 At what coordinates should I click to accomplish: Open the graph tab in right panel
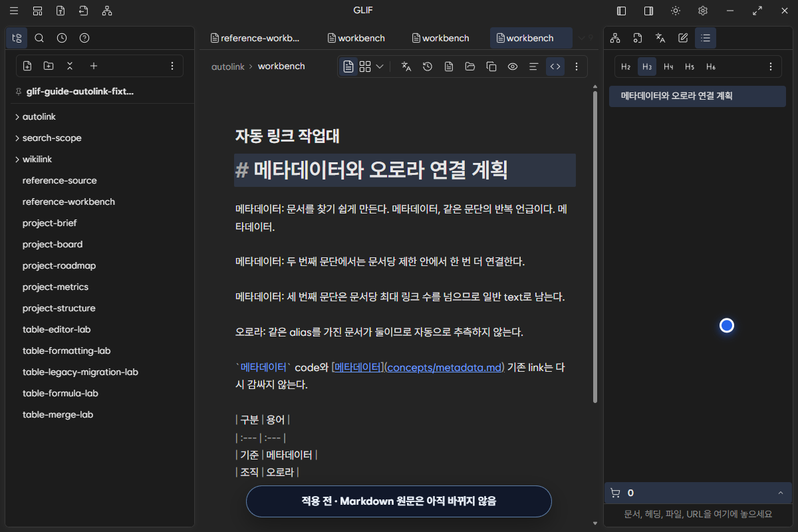click(615, 38)
